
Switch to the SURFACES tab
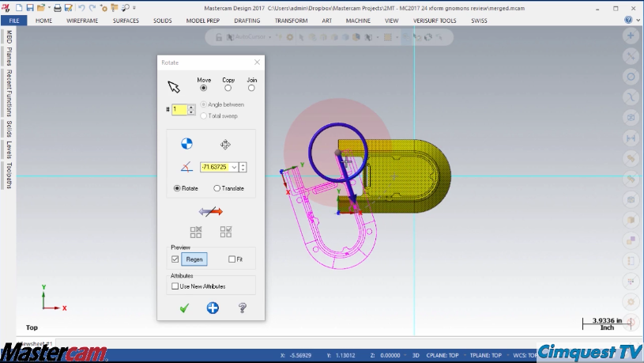[x=126, y=20]
